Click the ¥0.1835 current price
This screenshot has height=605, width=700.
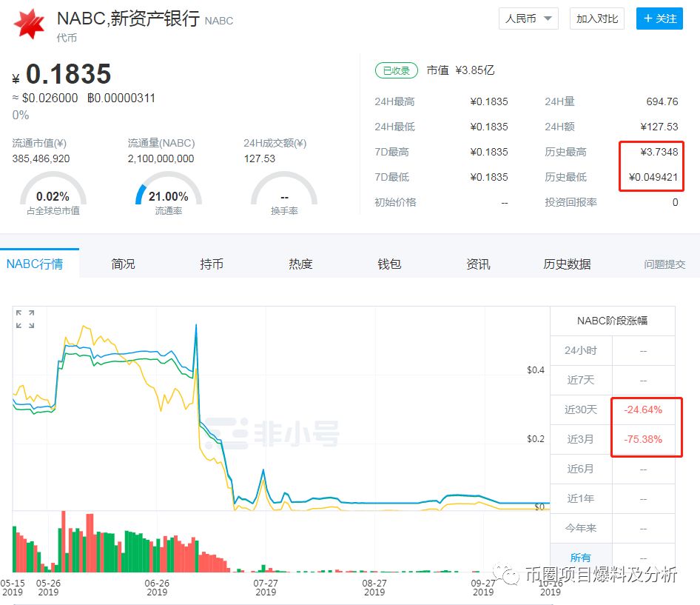pos(61,74)
